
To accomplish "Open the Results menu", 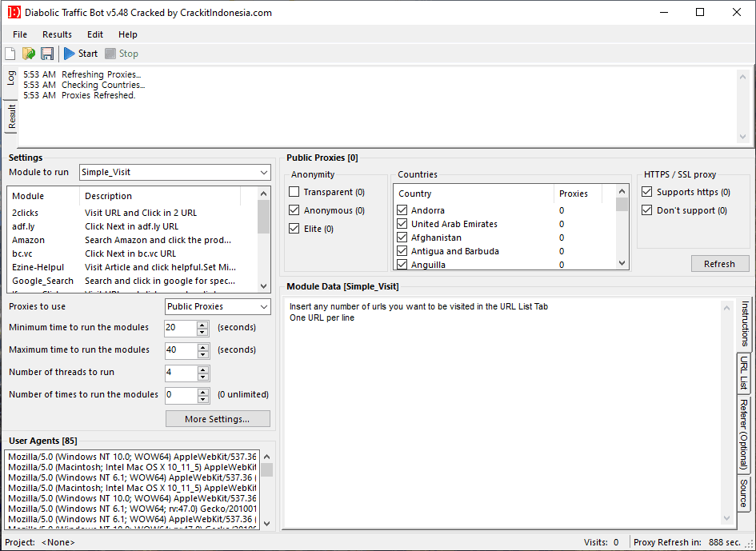I will tap(57, 34).
